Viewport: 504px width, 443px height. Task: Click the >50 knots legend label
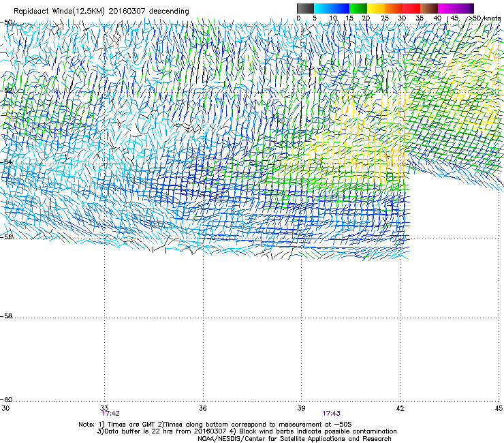coord(484,18)
